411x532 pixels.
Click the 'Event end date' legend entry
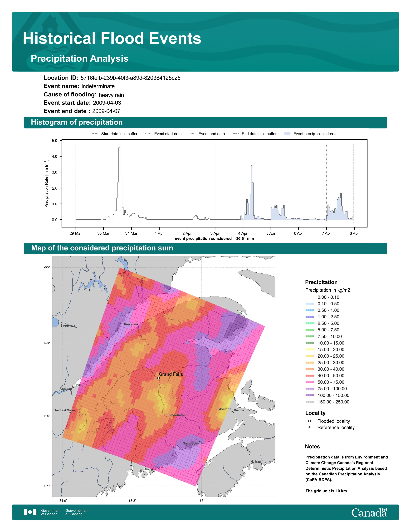pos(207,134)
